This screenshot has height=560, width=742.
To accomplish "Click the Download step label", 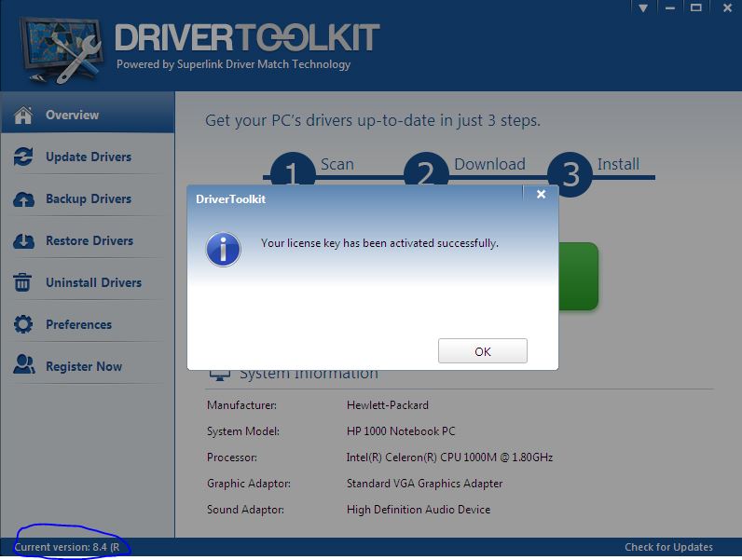I will pos(489,164).
